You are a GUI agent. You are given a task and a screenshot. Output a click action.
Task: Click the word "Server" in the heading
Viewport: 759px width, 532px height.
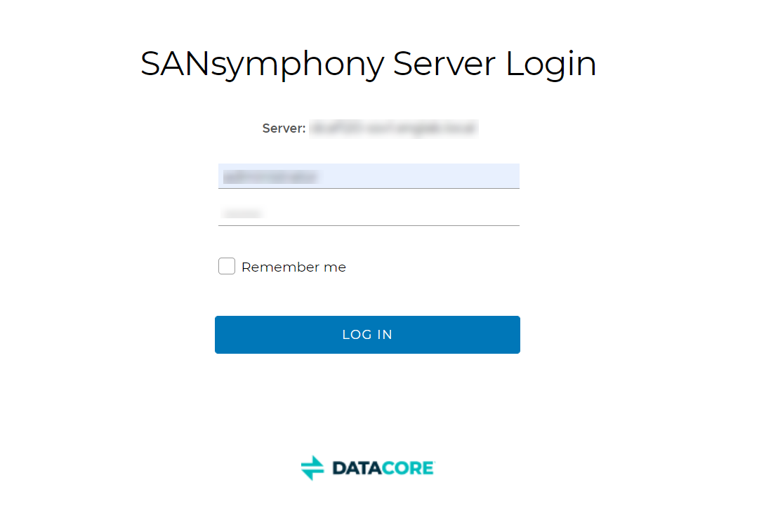444,64
